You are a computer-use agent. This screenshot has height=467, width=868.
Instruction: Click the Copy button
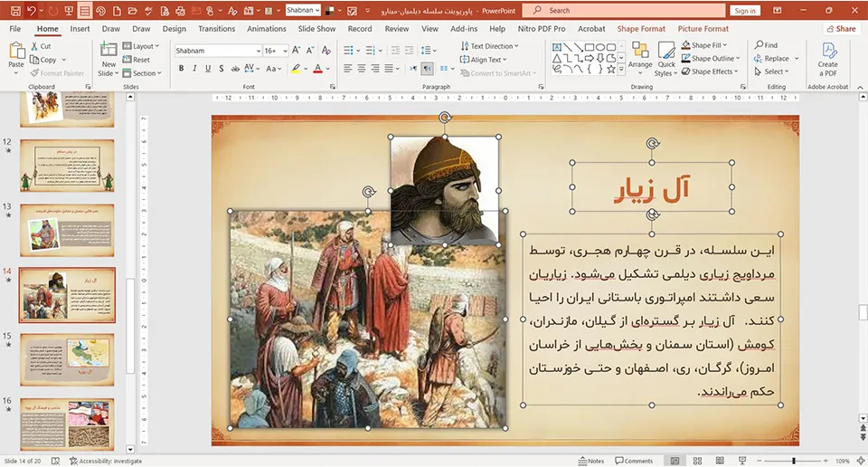pos(43,60)
